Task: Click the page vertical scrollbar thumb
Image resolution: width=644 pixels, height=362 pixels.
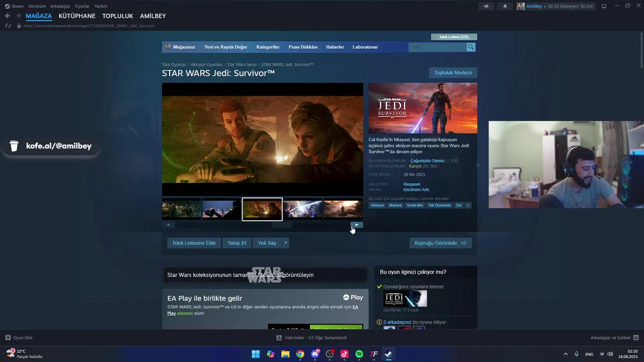Action: 641,49
